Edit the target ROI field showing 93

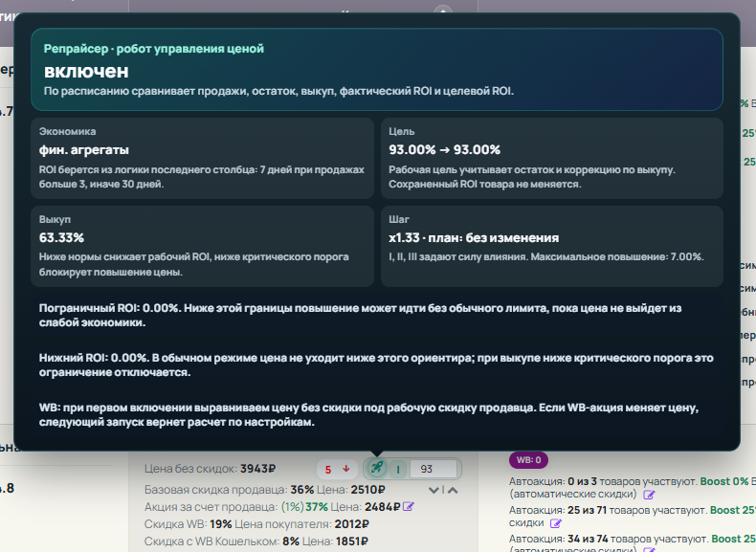pyautogui.click(x=433, y=469)
